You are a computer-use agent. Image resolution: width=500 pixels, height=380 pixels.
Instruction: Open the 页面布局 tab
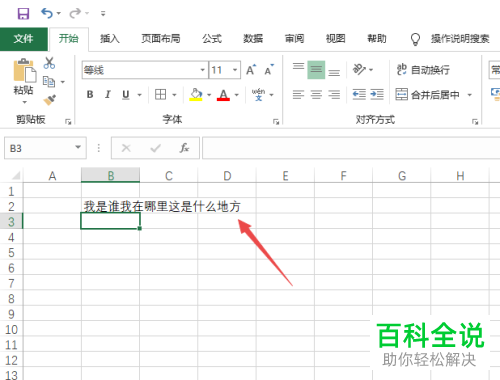161,39
